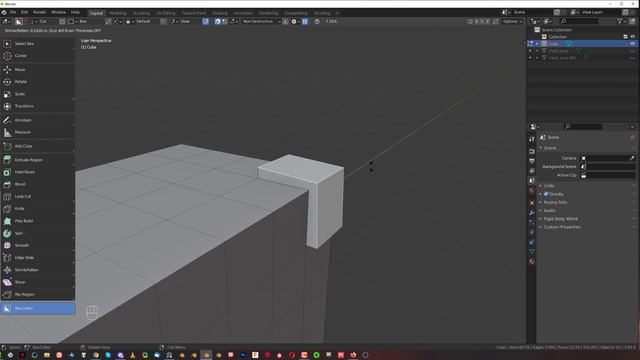Open the Render menu
640x360 pixels.
point(40,13)
